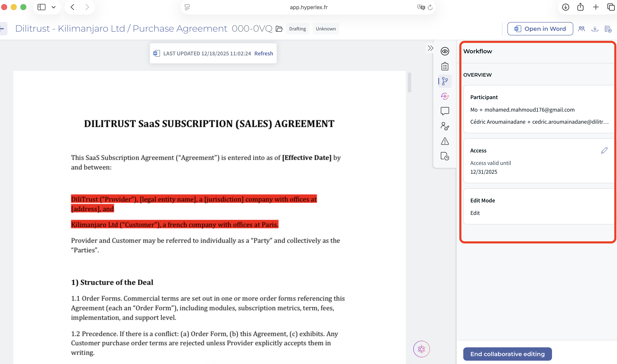Click the Unknown status tag
Image resolution: width=617 pixels, height=364 pixels.
(x=326, y=29)
